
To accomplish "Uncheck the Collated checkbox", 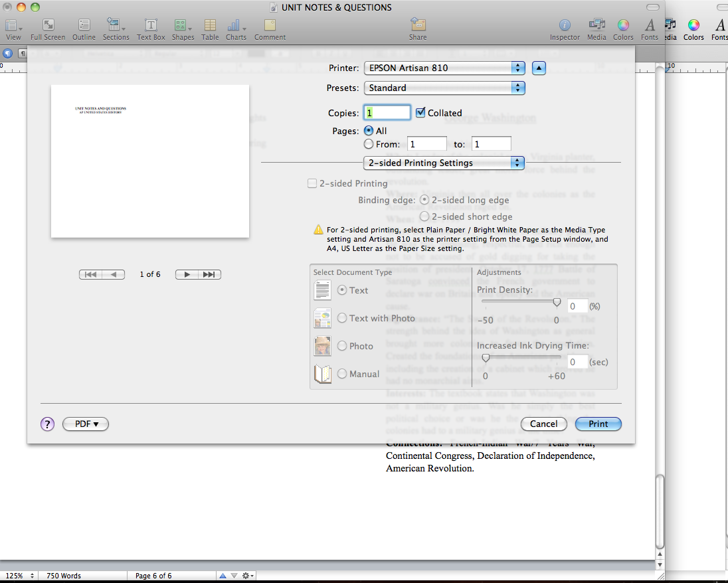I will pos(420,112).
